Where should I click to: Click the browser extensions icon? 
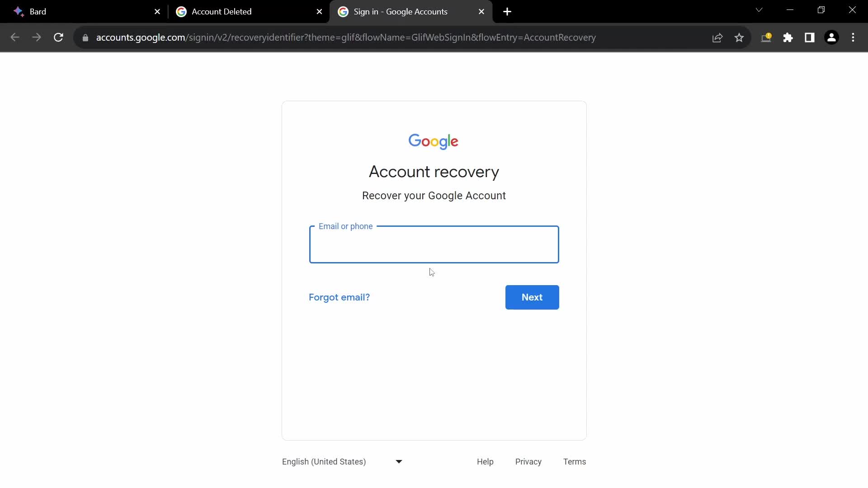pos(788,38)
